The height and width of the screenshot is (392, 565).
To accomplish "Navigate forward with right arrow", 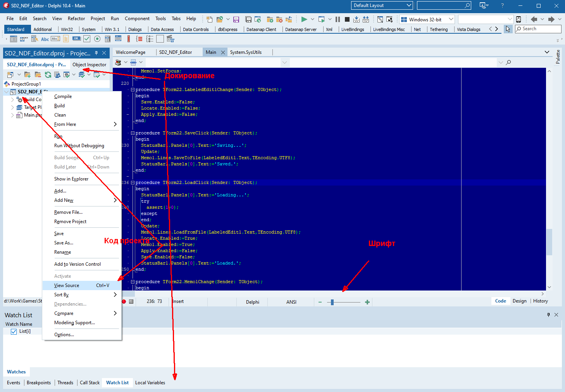I will pyautogui.click(x=551, y=19).
